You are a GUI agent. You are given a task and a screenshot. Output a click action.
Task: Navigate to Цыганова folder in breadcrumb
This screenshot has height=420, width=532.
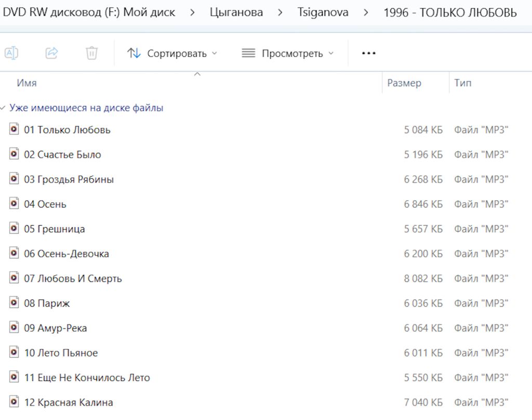236,12
